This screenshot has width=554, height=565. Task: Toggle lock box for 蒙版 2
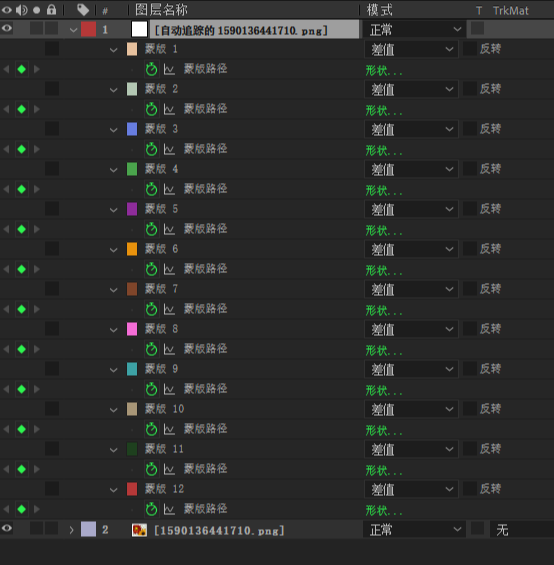click(52, 89)
